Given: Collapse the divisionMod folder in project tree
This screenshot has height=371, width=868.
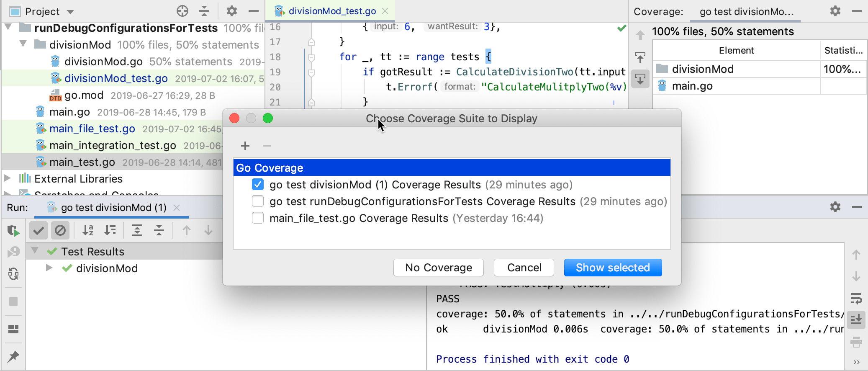Looking at the screenshot, I should (x=23, y=44).
